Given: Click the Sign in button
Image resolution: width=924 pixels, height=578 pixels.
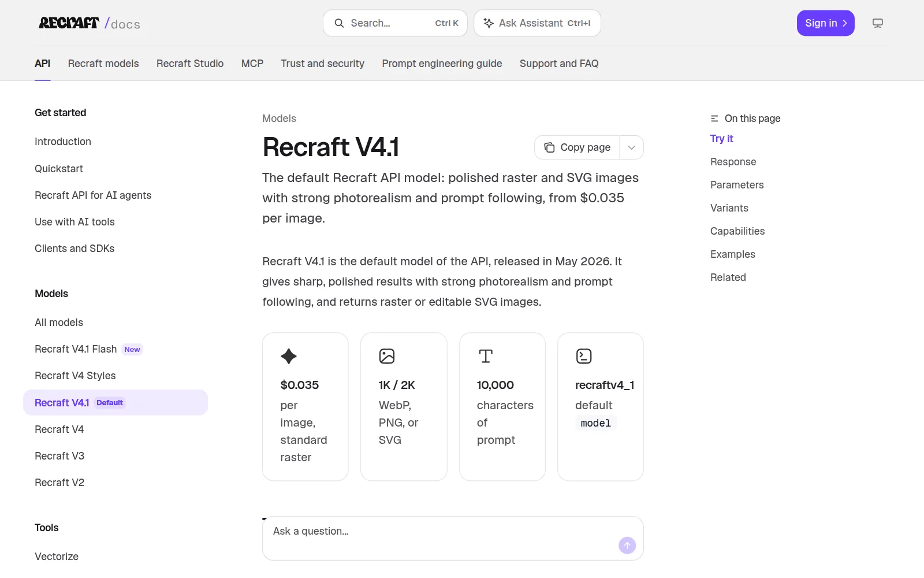Looking at the screenshot, I should [x=826, y=23].
